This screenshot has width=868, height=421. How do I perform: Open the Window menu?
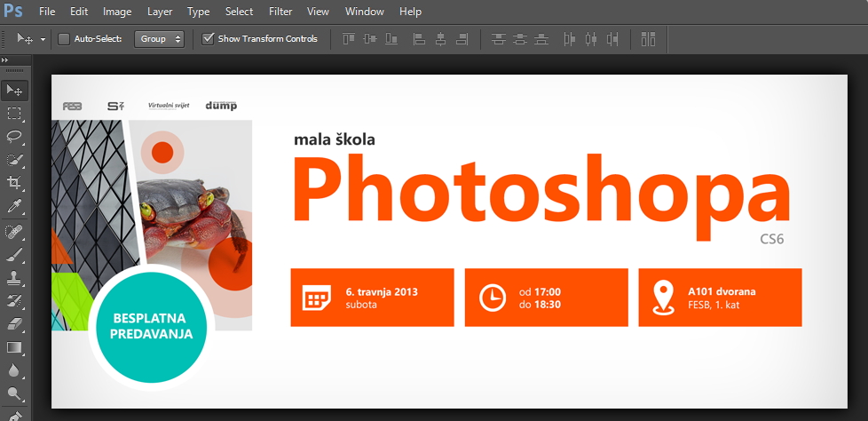[363, 11]
